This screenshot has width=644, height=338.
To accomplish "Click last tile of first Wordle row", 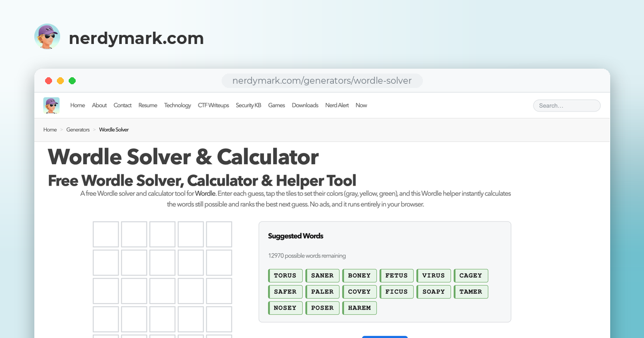I will tap(219, 234).
